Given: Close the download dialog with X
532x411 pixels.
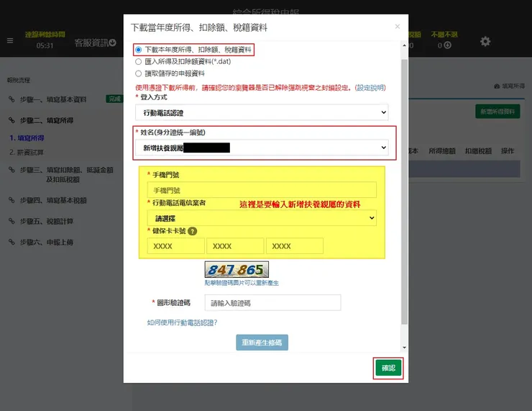Looking at the screenshot, I should 398,27.
